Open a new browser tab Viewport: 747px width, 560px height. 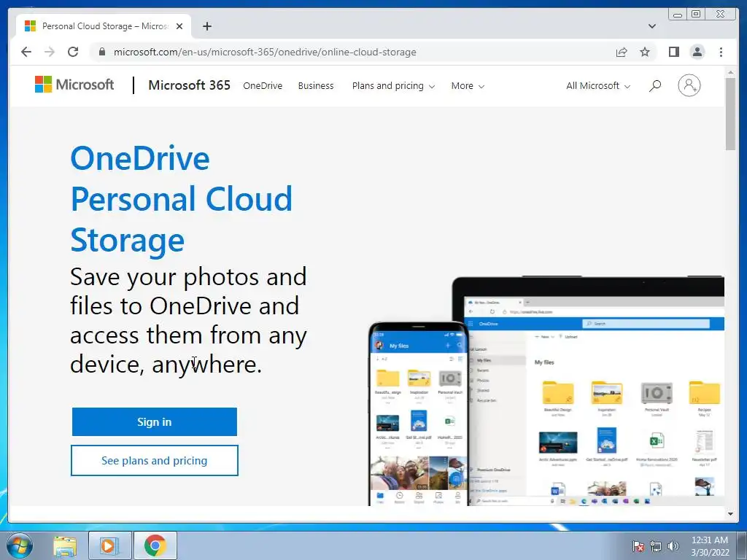[206, 26]
